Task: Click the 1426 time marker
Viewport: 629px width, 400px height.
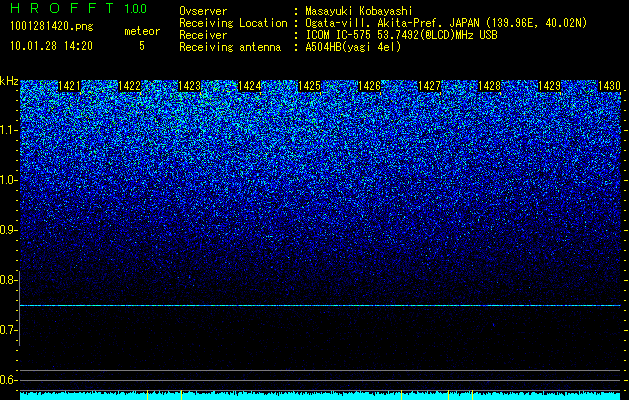Action: (x=369, y=86)
